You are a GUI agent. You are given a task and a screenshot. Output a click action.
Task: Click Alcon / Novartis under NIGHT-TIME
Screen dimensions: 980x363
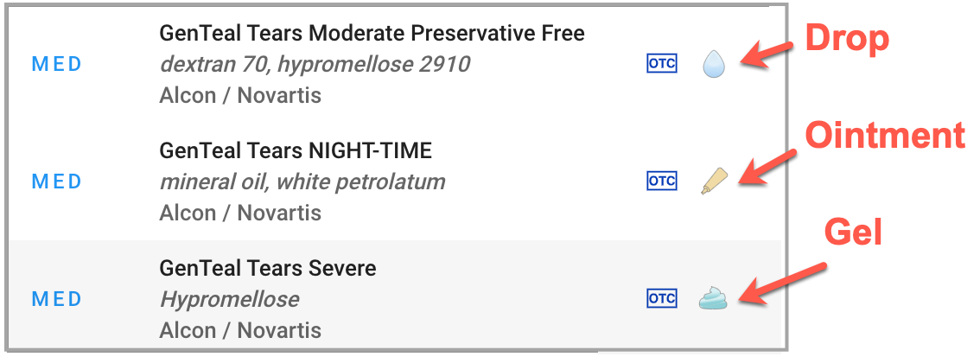(240, 213)
